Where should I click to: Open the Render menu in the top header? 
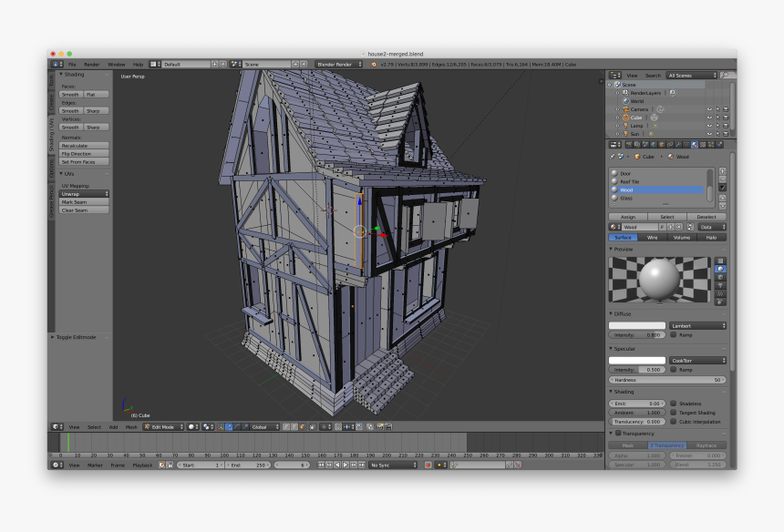tap(91, 64)
